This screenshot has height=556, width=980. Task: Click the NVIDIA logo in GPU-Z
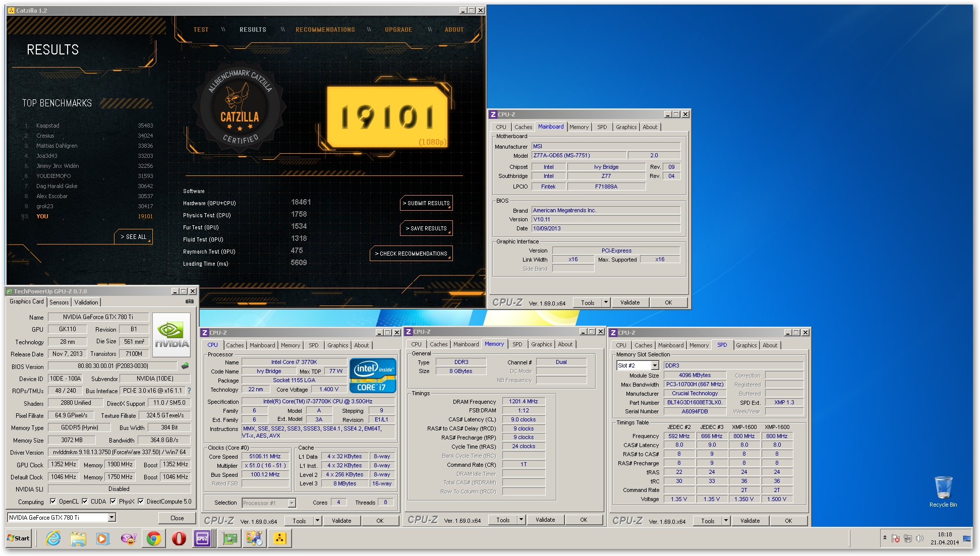(171, 335)
